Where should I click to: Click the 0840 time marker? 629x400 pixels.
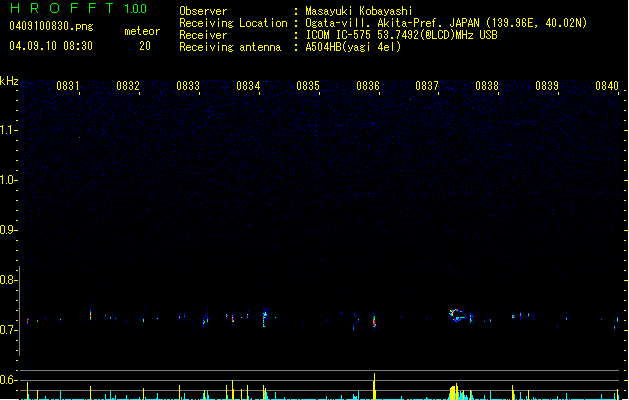pyautogui.click(x=607, y=86)
